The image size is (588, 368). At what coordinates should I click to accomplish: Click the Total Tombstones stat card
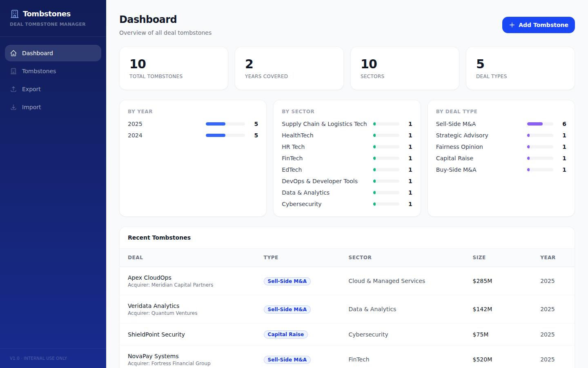[x=174, y=68]
